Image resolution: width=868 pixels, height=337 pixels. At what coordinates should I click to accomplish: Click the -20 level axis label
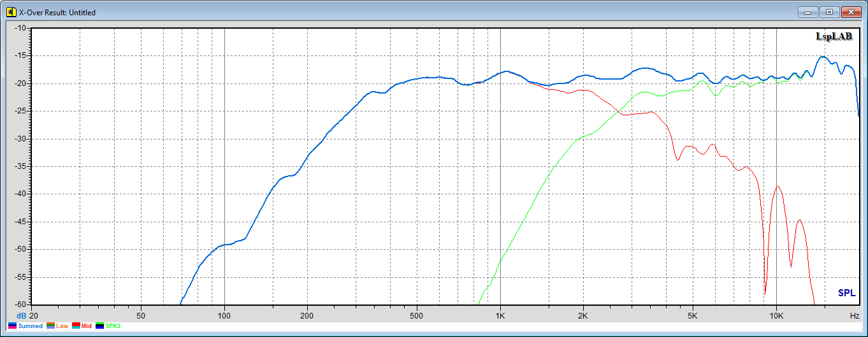coord(20,83)
